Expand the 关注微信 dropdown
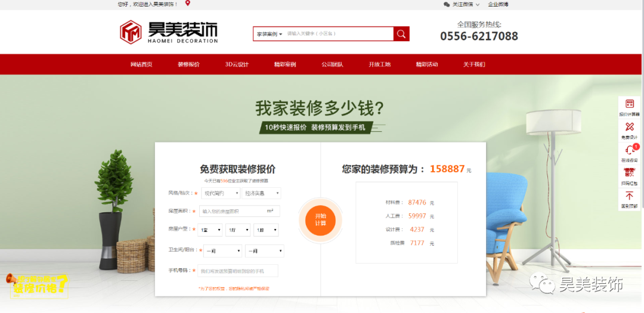The width and height of the screenshot is (644, 313). click(x=466, y=4)
